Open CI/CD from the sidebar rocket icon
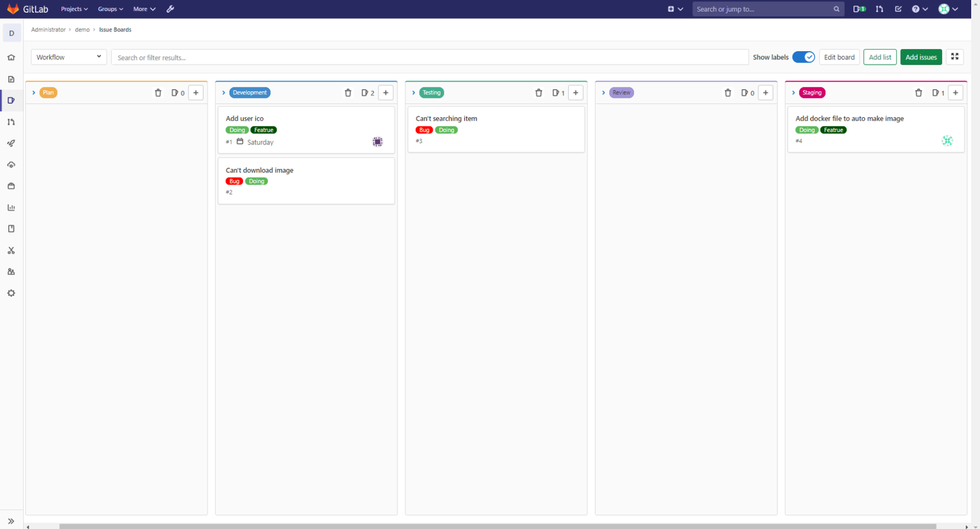Image resolution: width=980 pixels, height=529 pixels. point(11,143)
